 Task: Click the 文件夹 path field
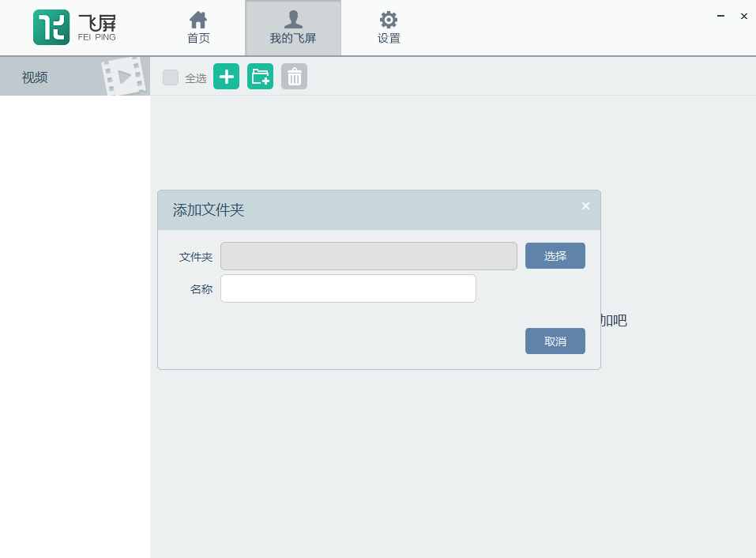pos(369,256)
